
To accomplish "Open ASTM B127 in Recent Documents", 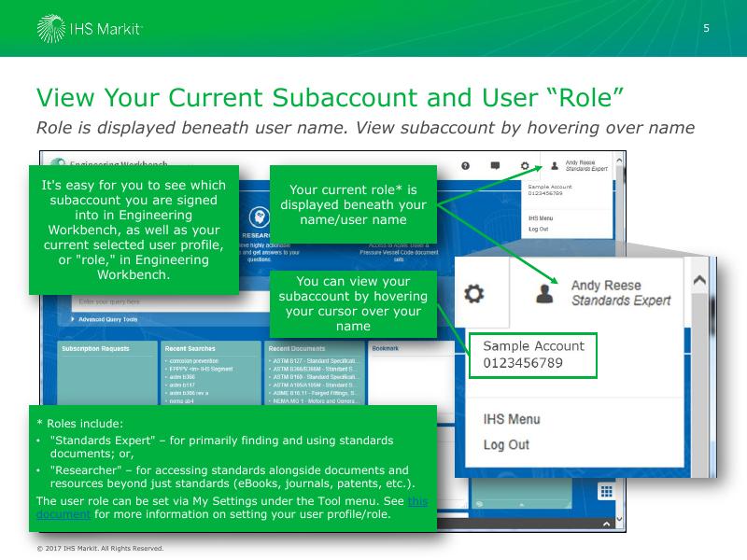I will [x=314, y=359].
